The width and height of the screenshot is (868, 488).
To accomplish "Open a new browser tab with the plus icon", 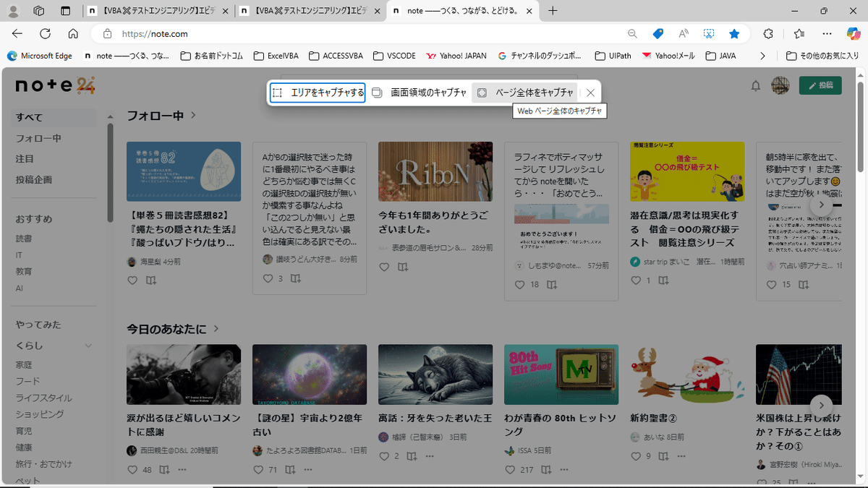I will pos(553,11).
